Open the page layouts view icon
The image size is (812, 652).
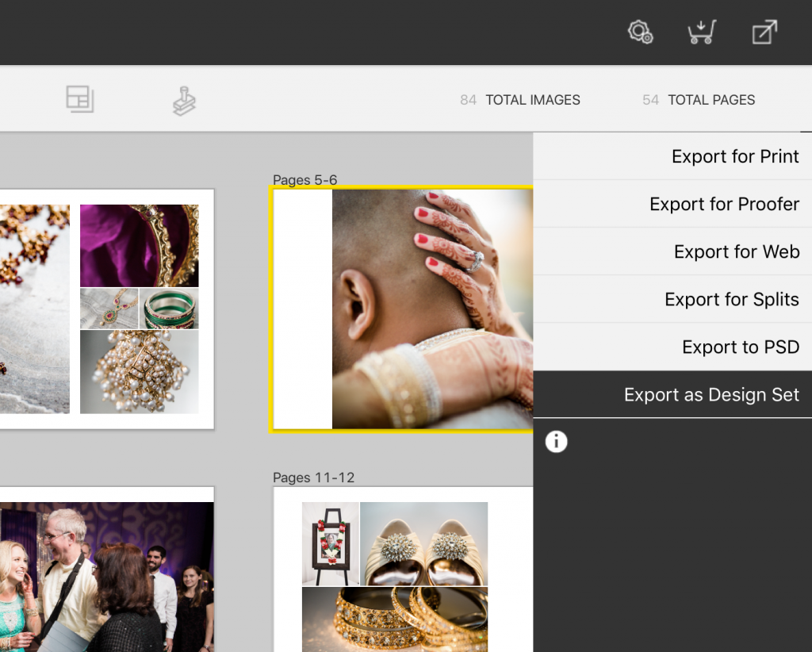[80, 99]
